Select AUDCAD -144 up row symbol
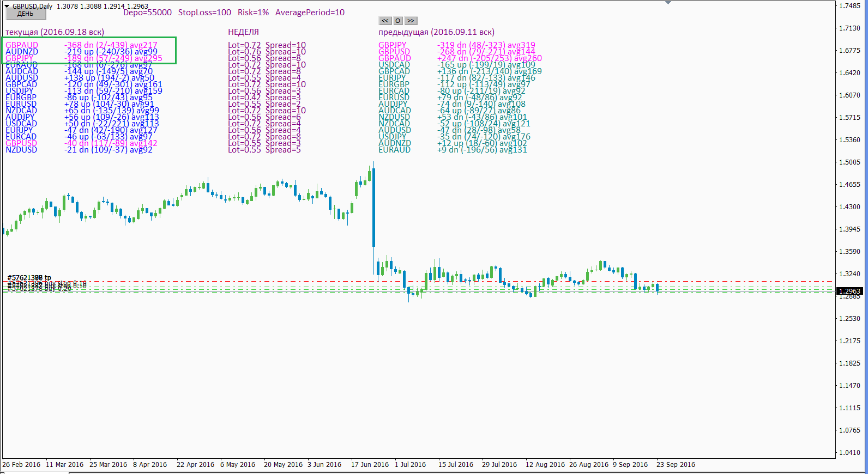 pyautogui.click(x=22, y=71)
